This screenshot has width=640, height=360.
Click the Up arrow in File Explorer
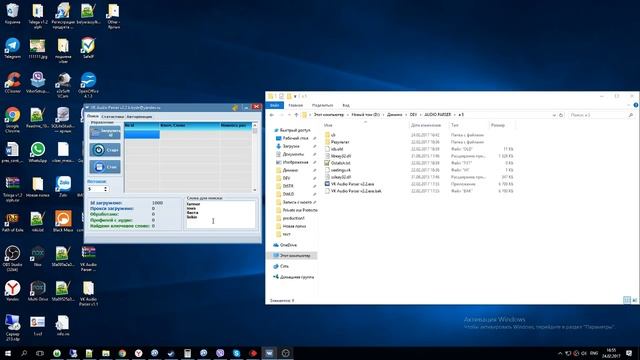[296, 115]
